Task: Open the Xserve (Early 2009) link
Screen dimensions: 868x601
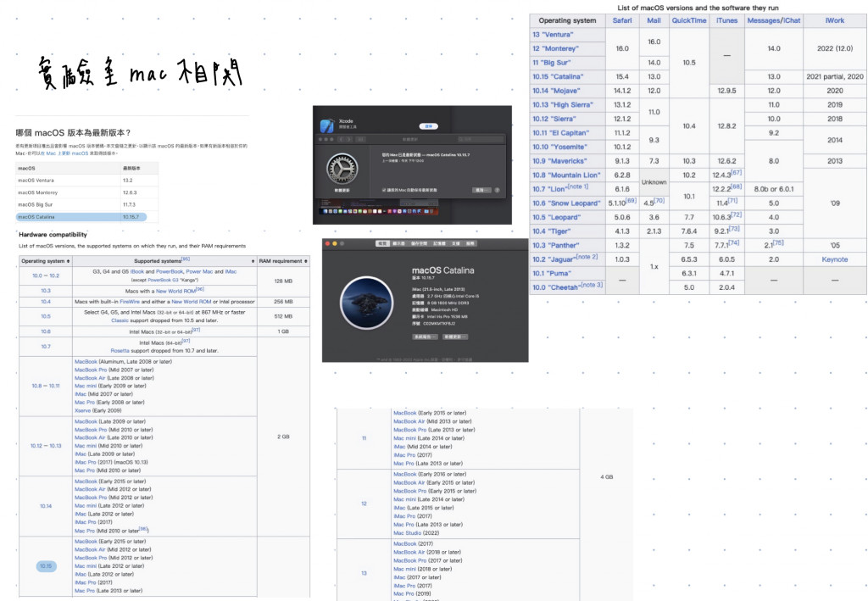Action: point(98,410)
